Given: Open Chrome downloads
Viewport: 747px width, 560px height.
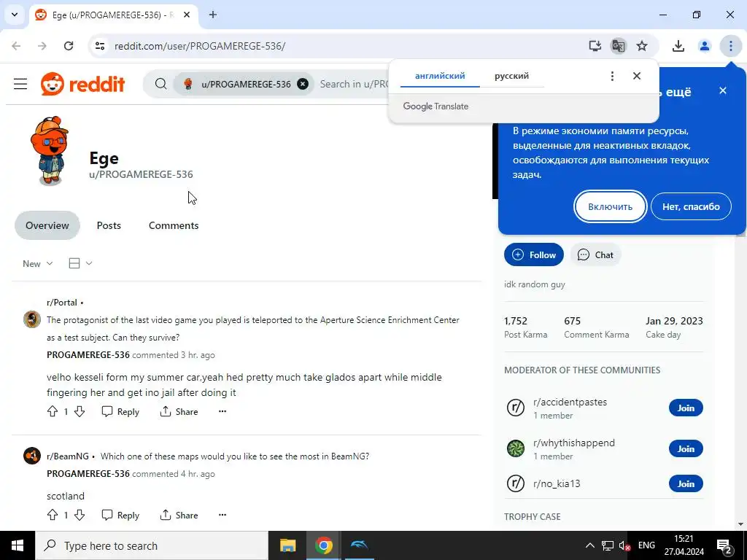Looking at the screenshot, I should [678, 46].
